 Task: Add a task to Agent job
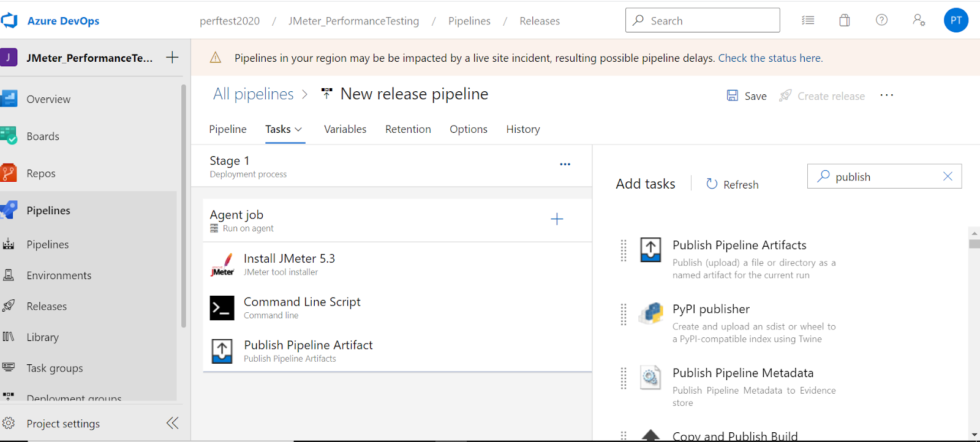557,219
